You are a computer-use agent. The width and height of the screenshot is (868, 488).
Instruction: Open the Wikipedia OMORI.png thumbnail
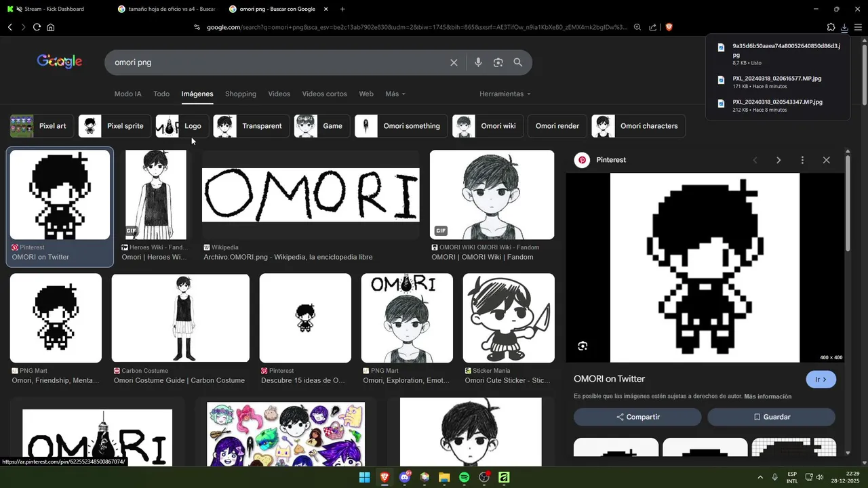(311, 195)
